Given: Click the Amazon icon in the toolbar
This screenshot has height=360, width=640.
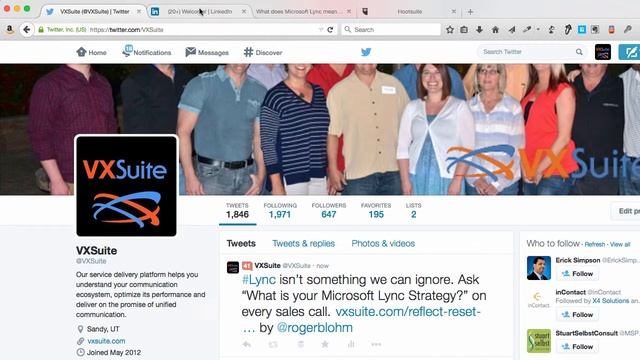Looking at the screenshot, I should (9, 29).
